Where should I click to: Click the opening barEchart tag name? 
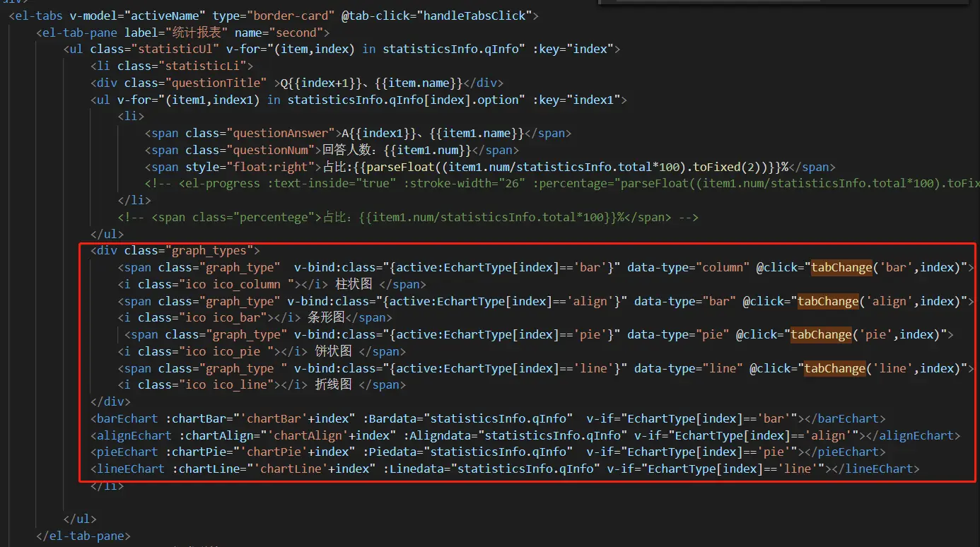(x=128, y=419)
